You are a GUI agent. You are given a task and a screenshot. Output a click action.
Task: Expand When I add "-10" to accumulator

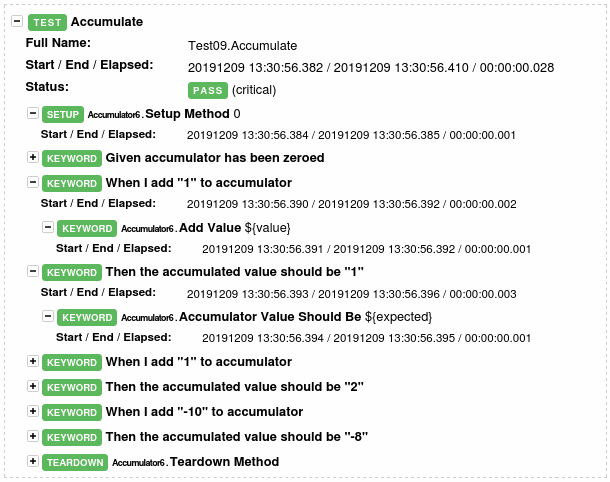33,411
